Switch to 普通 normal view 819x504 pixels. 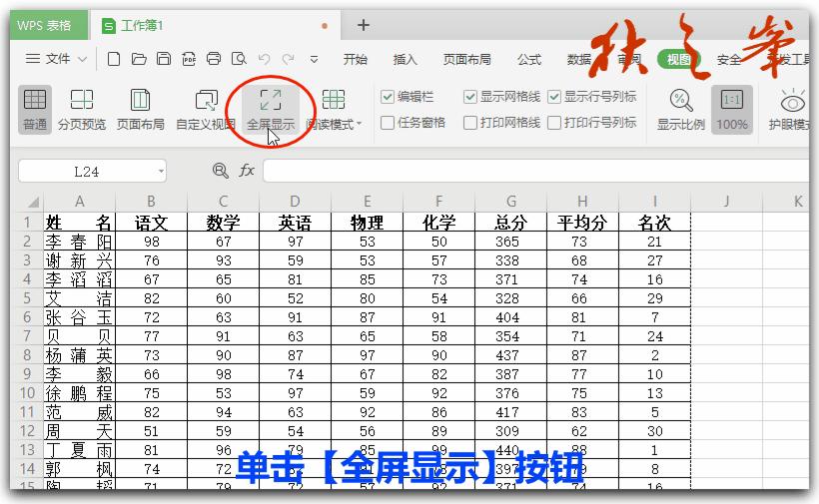tap(35, 110)
